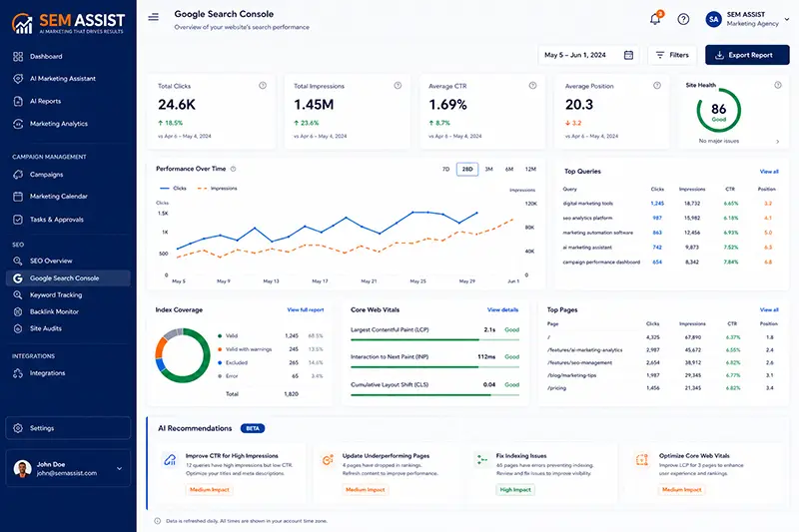Click the SEM ASSIST logo
Screen dimensions: 799x532
pos(68,23)
